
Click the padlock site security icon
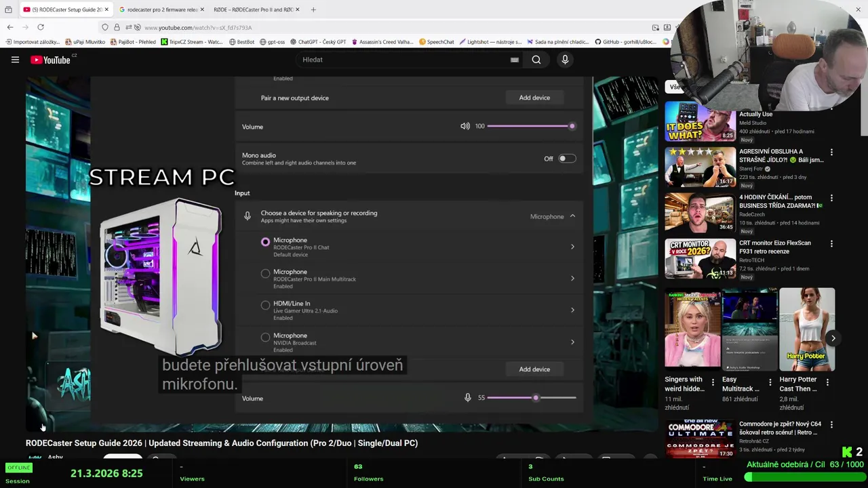pos(117,27)
